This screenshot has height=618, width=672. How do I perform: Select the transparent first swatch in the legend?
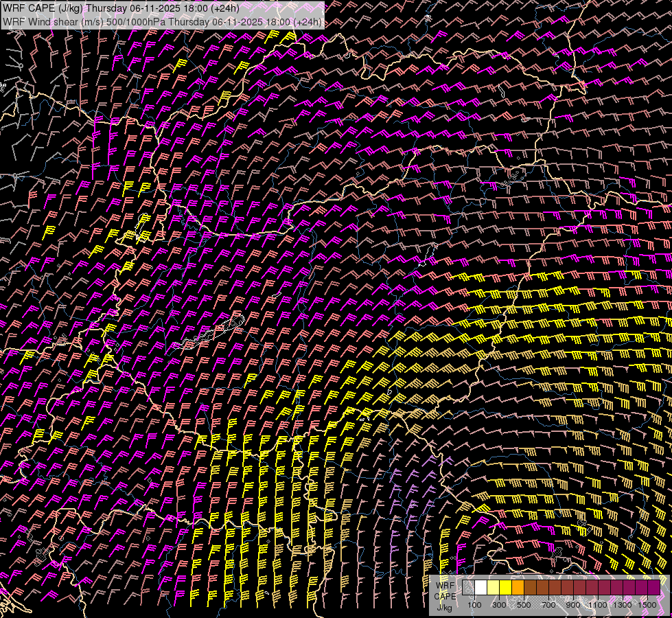[468, 588]
